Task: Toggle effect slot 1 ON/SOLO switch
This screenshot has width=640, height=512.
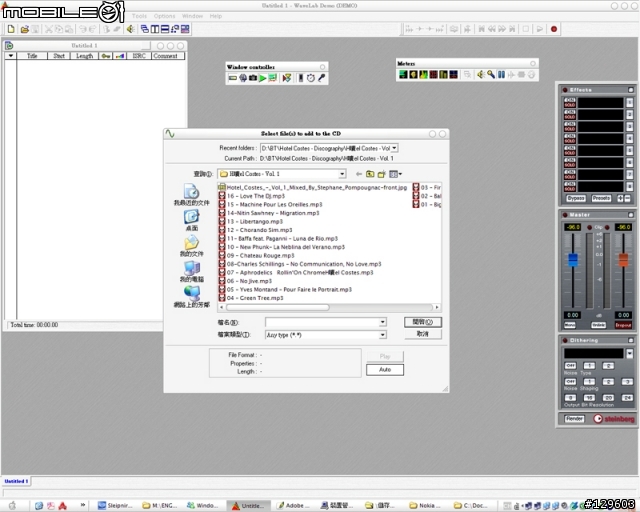Action: click(x=570, y=102)
